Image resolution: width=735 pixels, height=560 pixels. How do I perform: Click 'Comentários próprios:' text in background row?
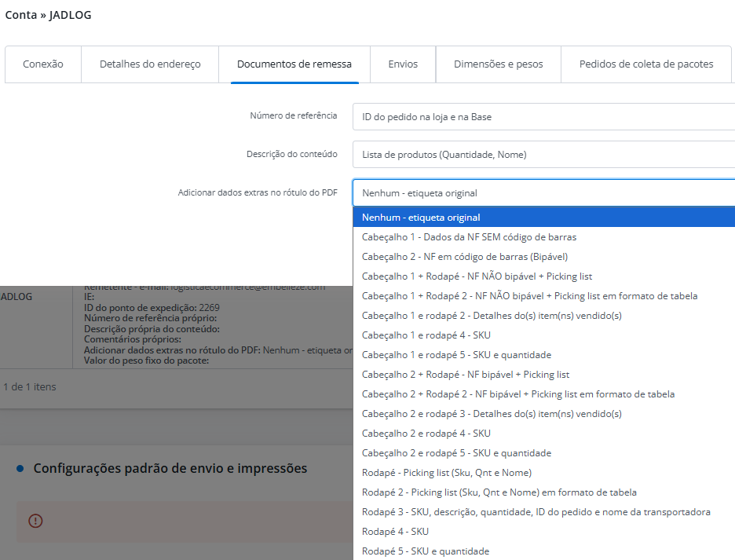coord(132,339)
